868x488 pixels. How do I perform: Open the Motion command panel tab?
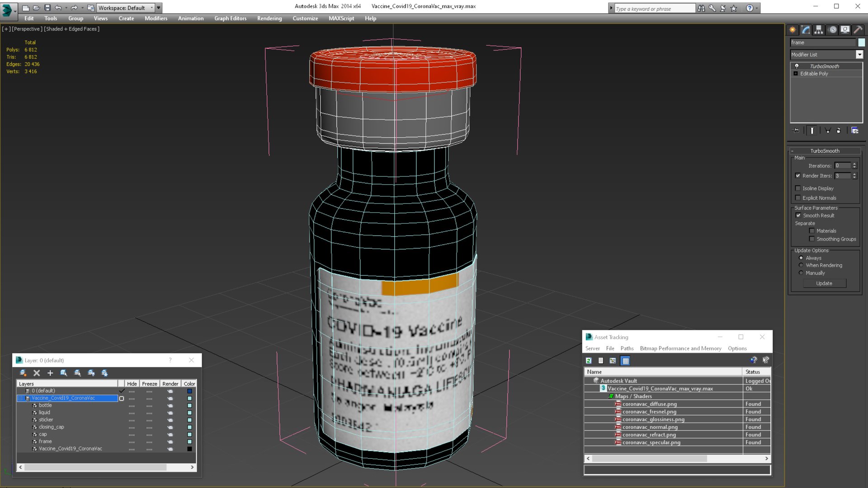(832, 30)
